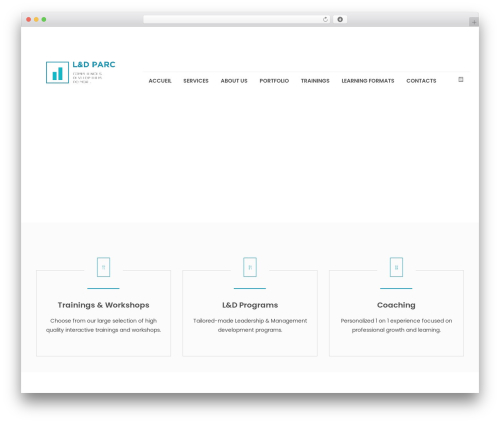Open the PORTFOLIO menu item
The width and height of the screenshot is (500, 423).
pos(274,81)
